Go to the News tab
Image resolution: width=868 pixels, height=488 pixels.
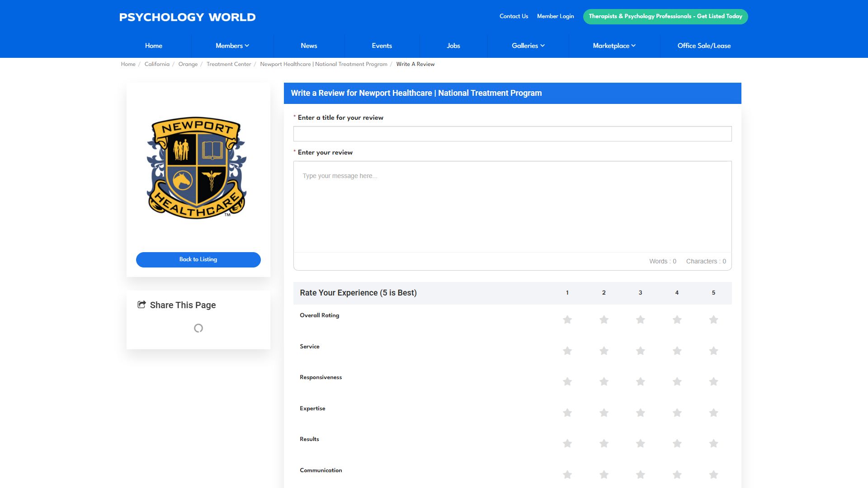pos(309,46)
